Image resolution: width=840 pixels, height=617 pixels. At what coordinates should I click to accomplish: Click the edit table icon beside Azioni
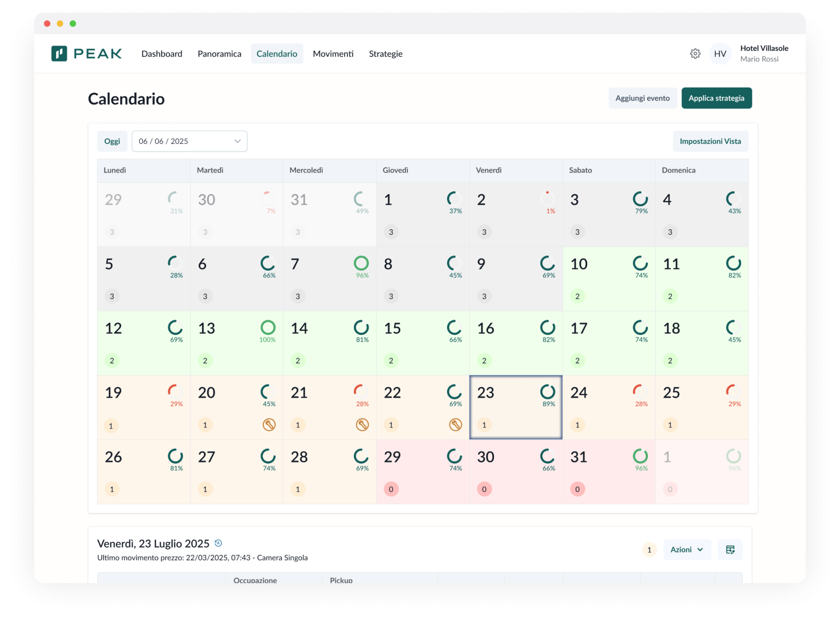730,550
